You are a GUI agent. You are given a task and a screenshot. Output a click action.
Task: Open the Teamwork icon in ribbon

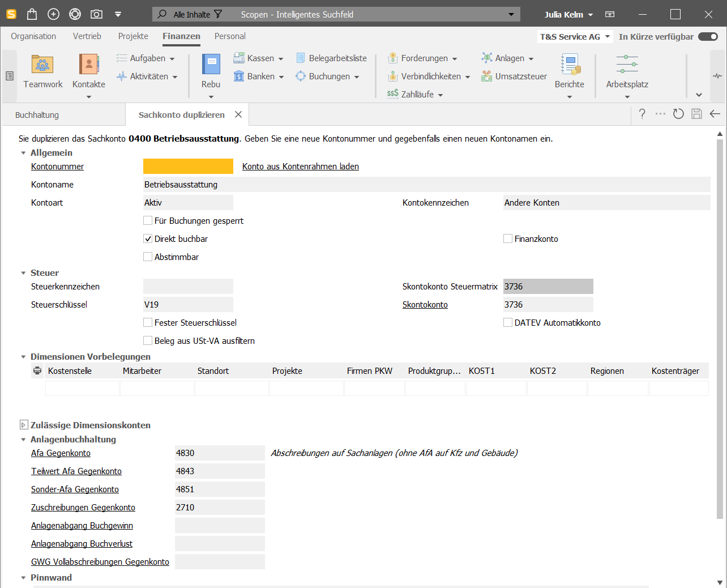click(42, 65)
